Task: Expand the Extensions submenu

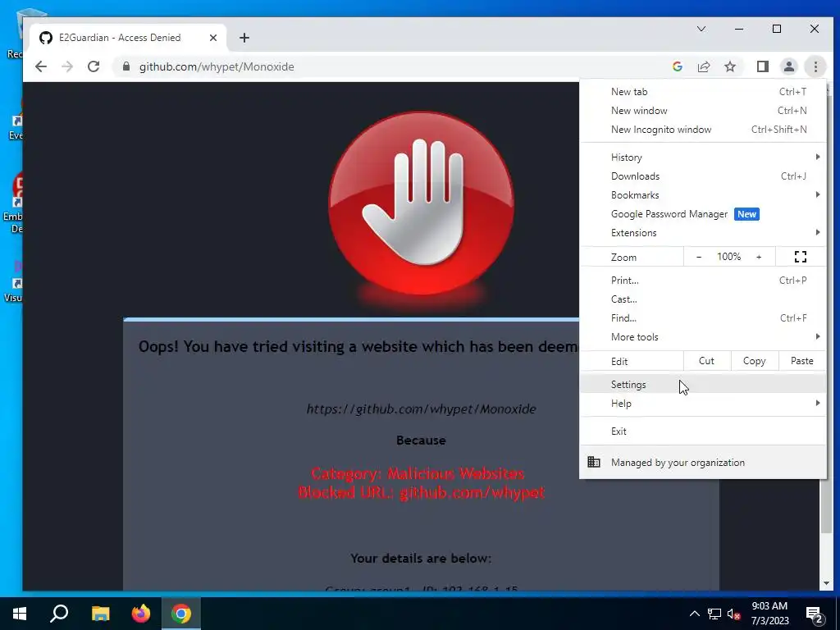Action: 703,232
